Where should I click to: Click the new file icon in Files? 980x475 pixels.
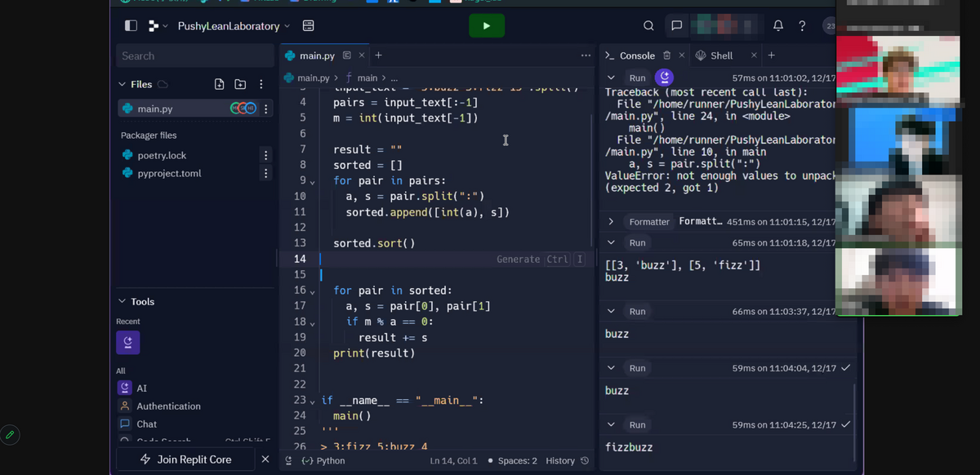coord(219,84)
